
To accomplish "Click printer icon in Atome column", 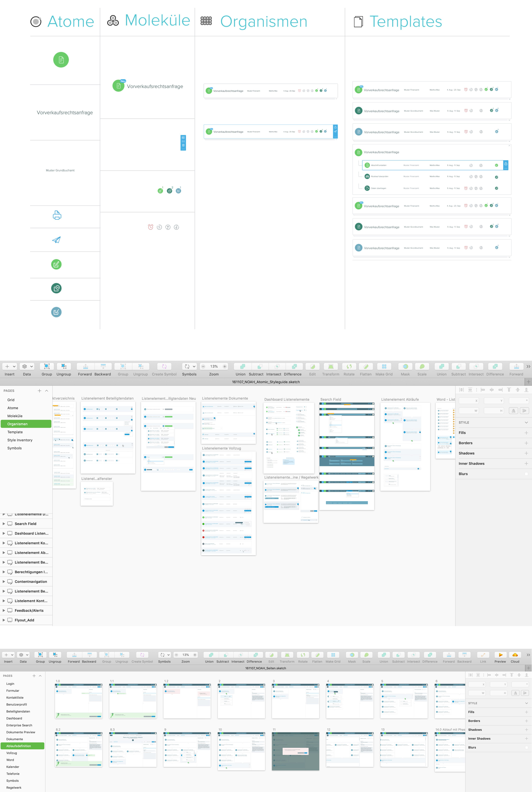I will [x=57, y=215].
